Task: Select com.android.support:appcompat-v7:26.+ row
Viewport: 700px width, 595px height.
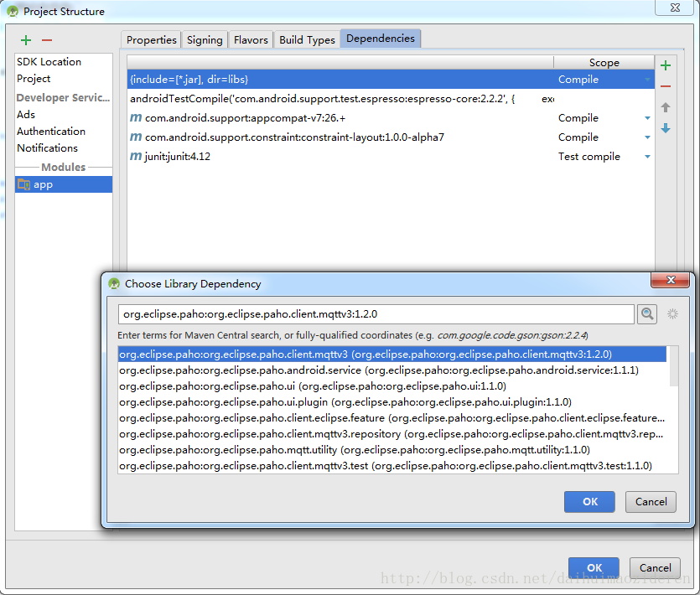Action: click(x=391, y=118)
